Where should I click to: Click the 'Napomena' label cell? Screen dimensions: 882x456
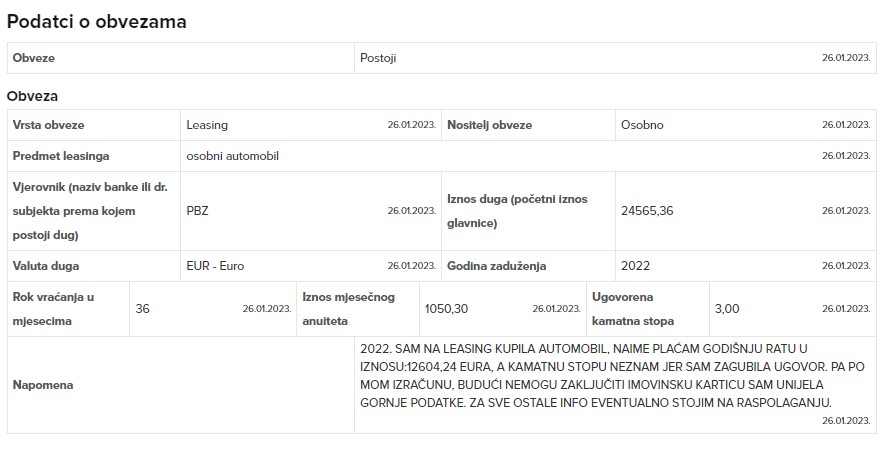tap(181, 385)
